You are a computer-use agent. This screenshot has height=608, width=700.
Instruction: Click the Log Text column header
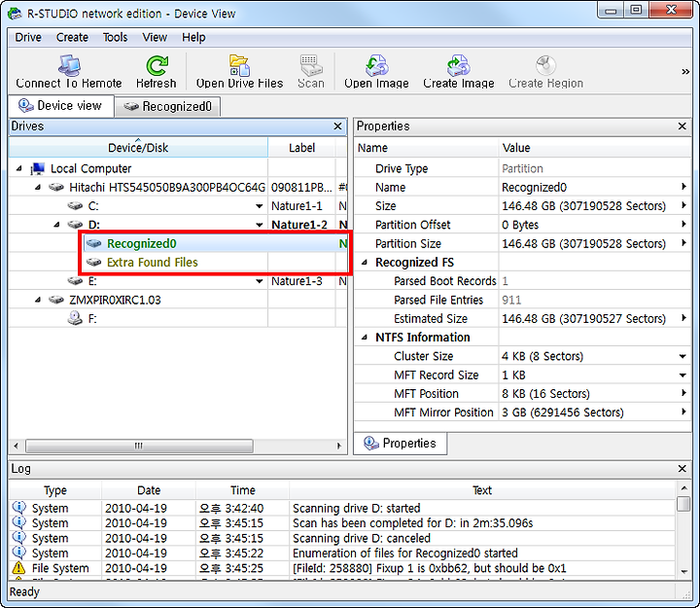[x=482, y=490]
